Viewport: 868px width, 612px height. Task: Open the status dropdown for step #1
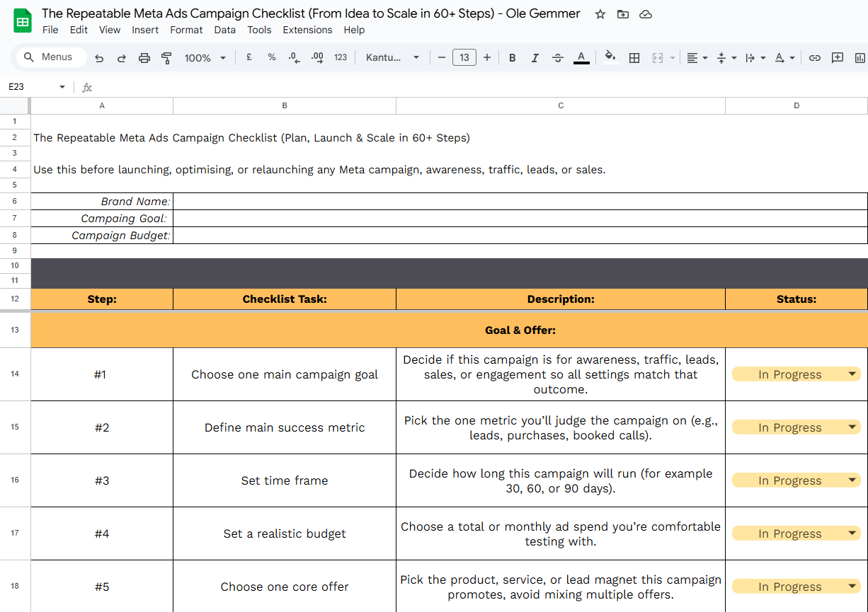coord(852,374)
